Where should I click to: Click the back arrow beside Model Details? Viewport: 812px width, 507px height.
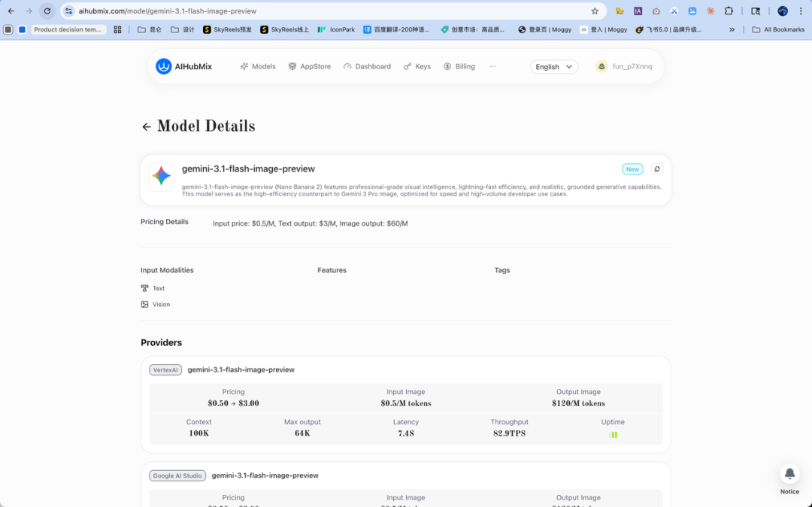point(147,127)
